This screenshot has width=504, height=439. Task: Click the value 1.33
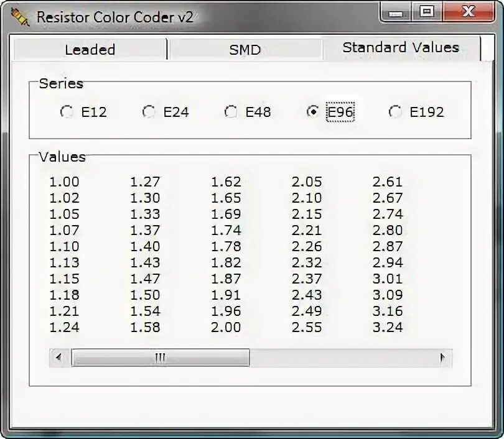[x=145, y=214]
